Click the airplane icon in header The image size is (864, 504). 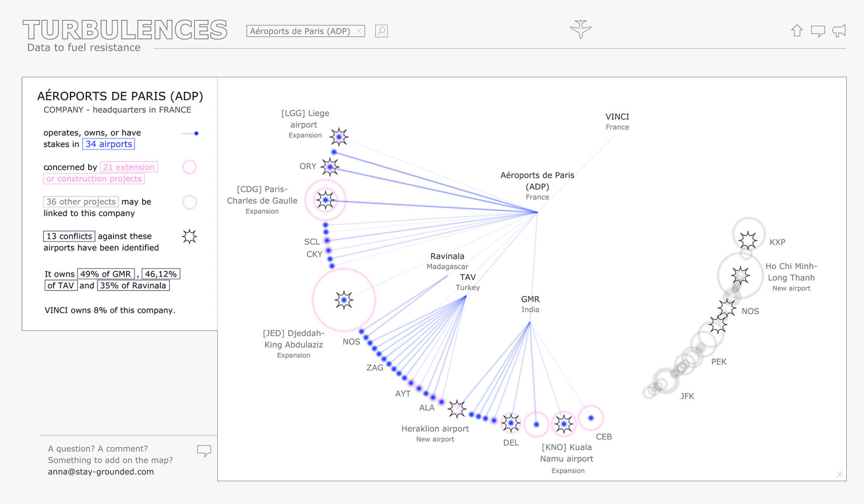(580, 29)
